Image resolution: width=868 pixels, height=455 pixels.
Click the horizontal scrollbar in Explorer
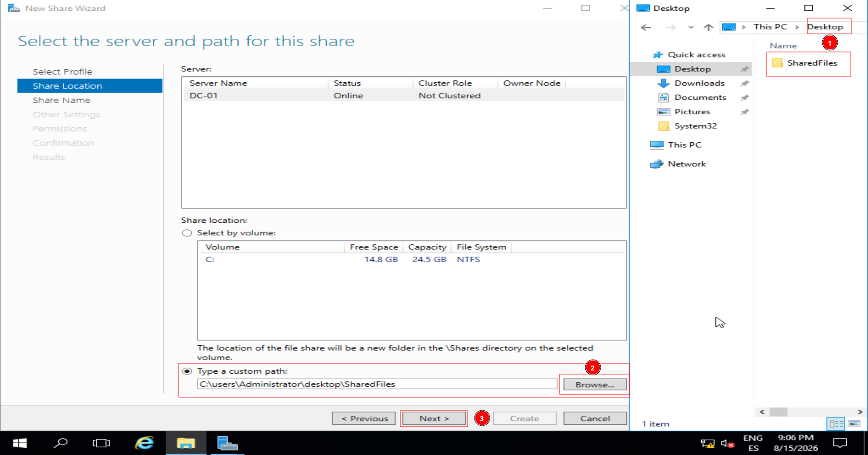point(811,412)
